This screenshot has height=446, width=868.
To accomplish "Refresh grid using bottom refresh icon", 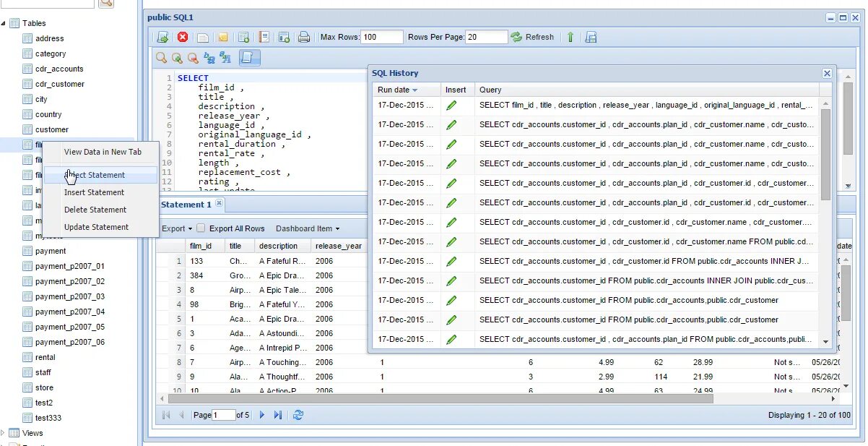I will tap(298, 415).
